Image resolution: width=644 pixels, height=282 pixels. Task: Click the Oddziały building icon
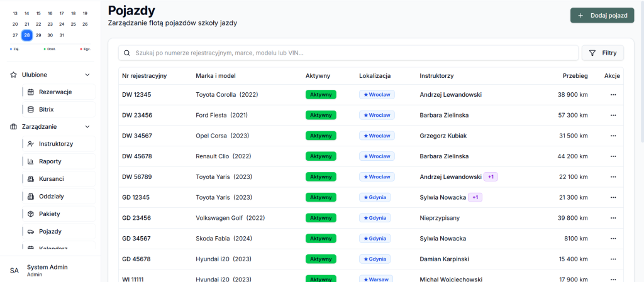point(30,197)
